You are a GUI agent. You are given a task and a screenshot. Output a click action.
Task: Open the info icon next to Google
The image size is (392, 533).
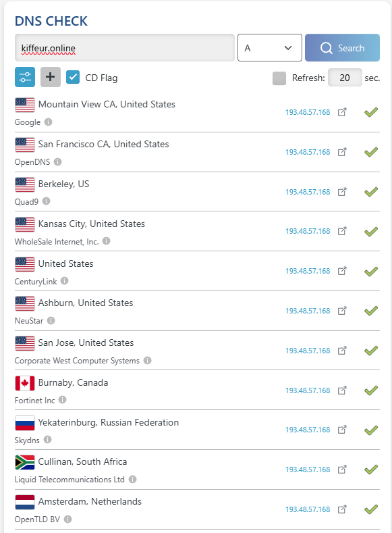[x=49, y=122]
